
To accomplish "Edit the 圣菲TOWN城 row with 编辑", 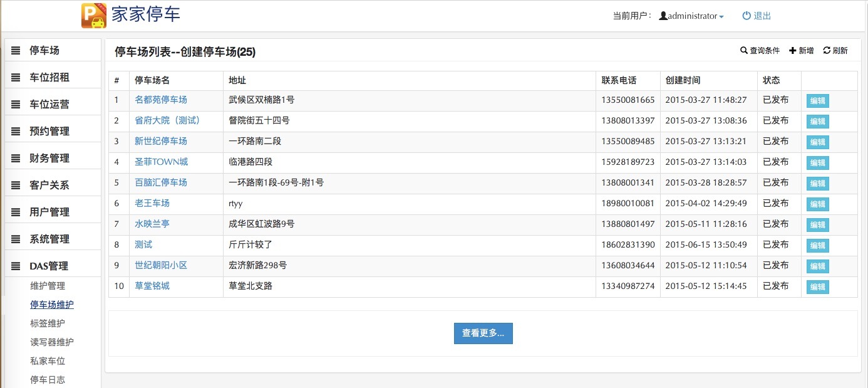I will [x=817, y=163].
